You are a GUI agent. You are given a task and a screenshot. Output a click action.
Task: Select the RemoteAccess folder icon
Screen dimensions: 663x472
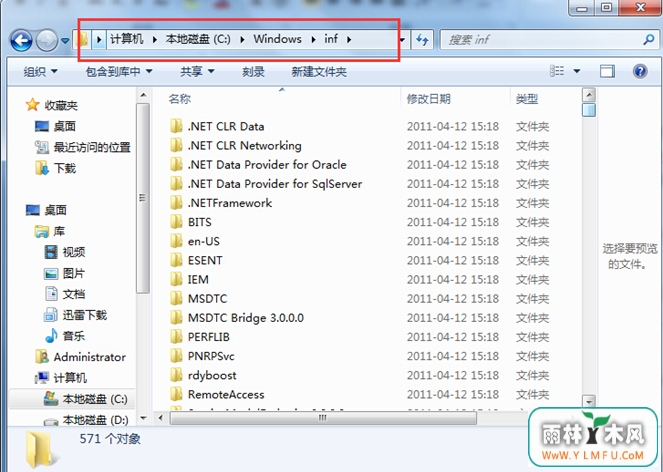click(x=176, y=394)
